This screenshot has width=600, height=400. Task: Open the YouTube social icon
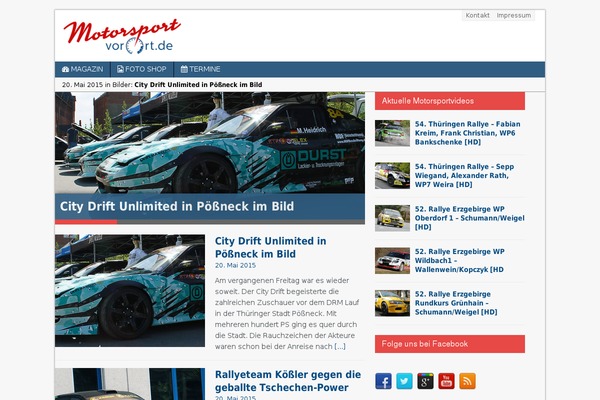coord(446,381)
